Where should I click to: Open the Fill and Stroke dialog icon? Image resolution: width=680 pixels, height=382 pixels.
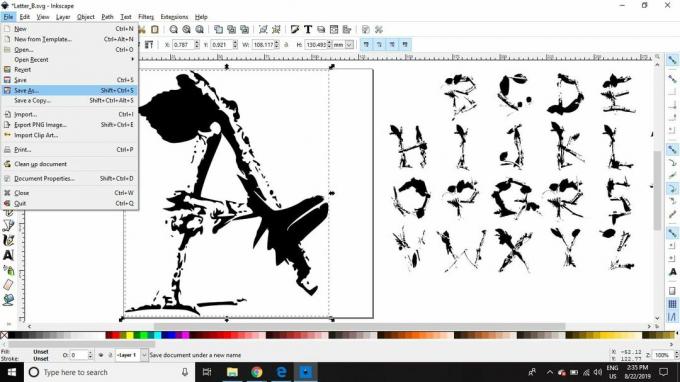(x=295, y=29)
